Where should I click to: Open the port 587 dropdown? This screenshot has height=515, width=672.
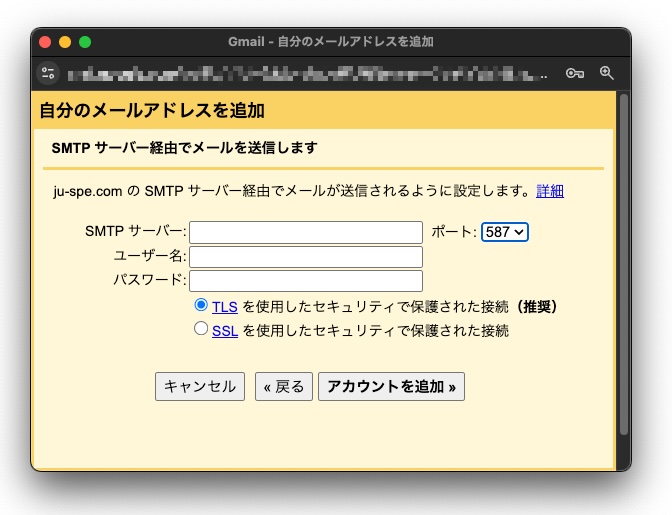click(x=504, y=232)
